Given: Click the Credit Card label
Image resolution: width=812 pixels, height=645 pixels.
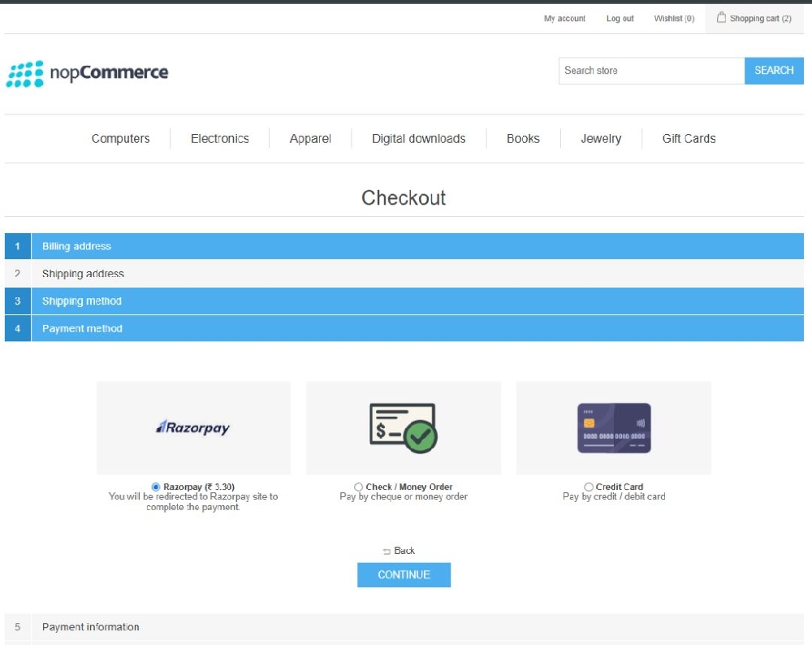Looking at the screenshot, I should point(620,487).
